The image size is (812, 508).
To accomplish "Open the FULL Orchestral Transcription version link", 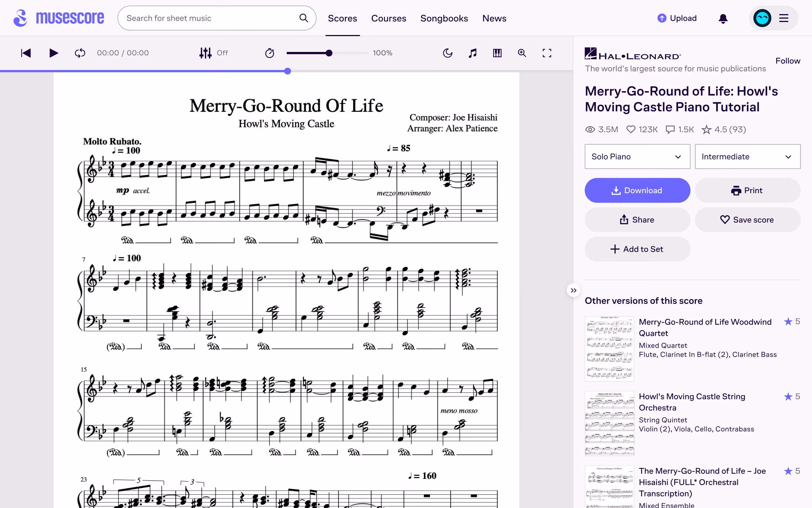I will click(702, 482).
